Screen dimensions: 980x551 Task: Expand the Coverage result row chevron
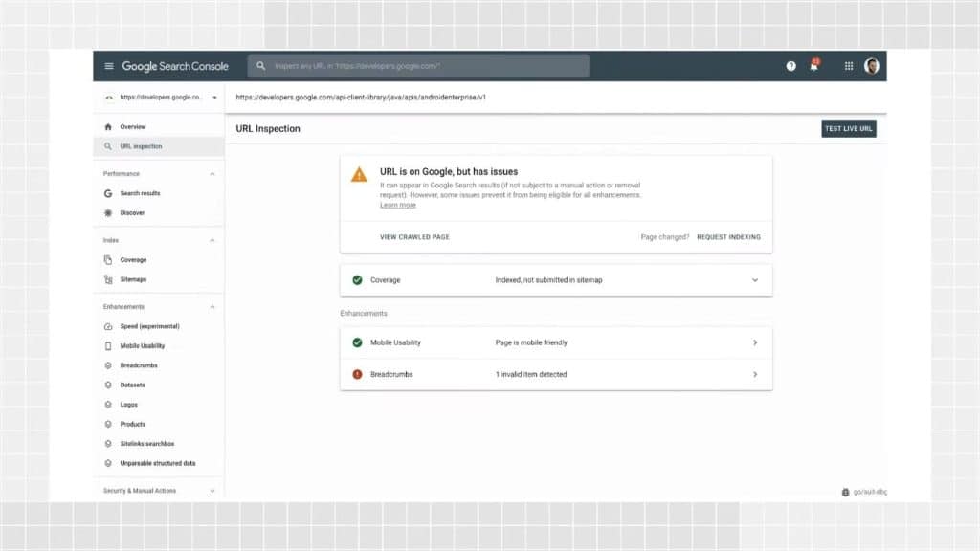(754, 280)
